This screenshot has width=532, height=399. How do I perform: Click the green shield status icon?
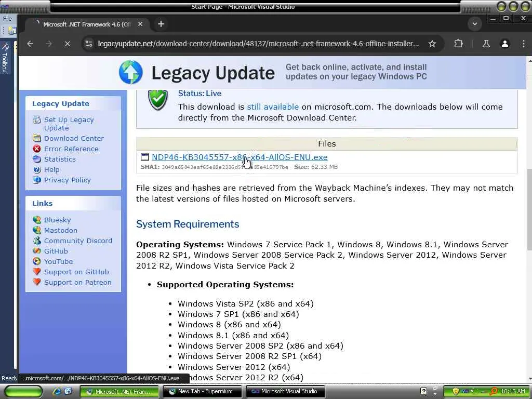coord(158,99)
